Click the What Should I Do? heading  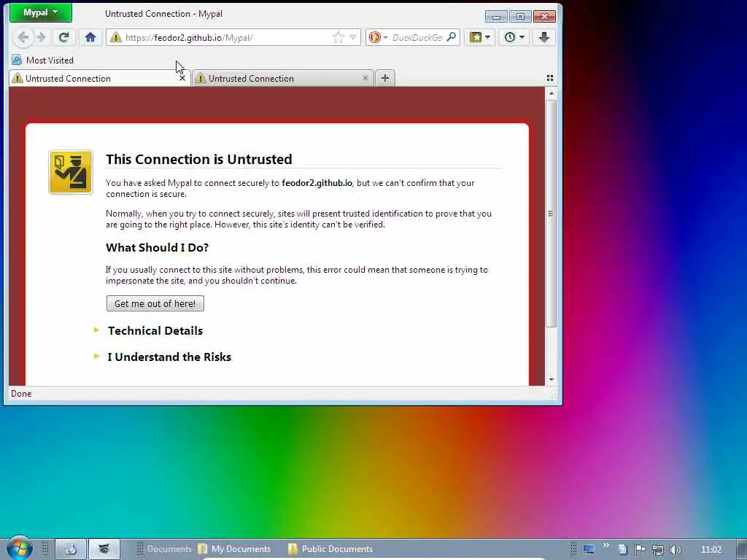pyautogui.click(x=158, y=248)
